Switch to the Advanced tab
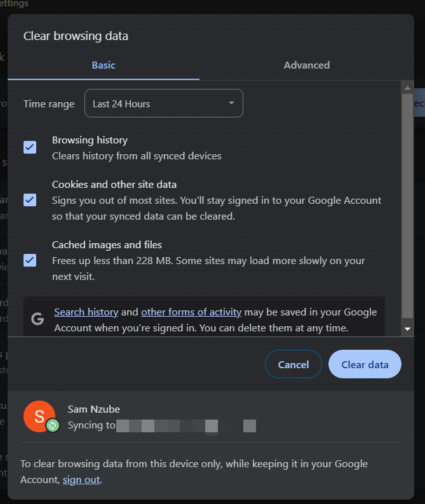Screen dimensions: 425x504 click(307, 65)
